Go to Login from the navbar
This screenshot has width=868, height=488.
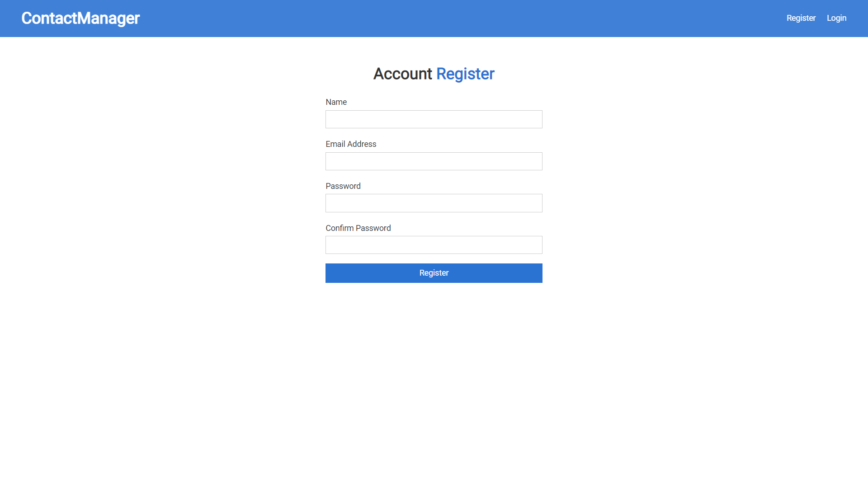click(x=836, y=18)
